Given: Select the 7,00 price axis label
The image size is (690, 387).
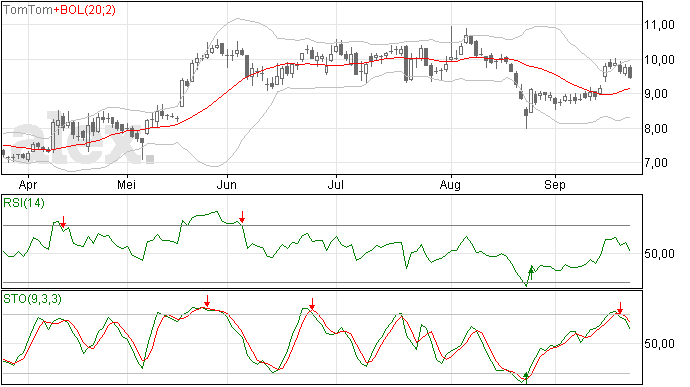Looking at the screenshot, I should coord(656,163).
